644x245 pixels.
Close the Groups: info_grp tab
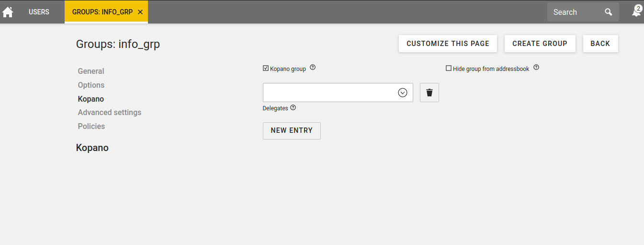(140, 12)
